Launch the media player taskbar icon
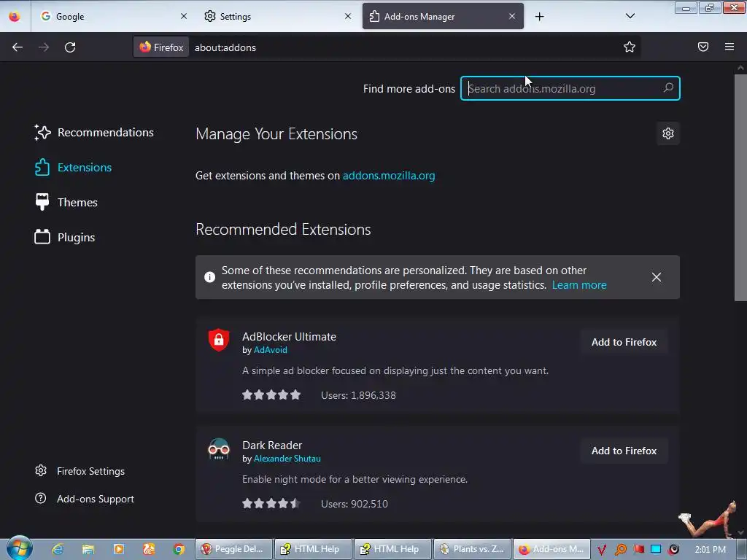 coord(119,549)
